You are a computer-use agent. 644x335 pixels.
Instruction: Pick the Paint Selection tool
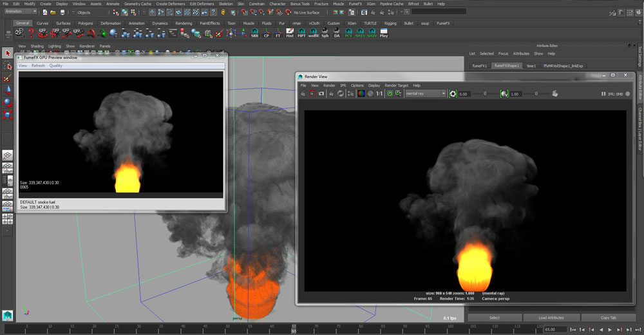click(x=7, y=78)
